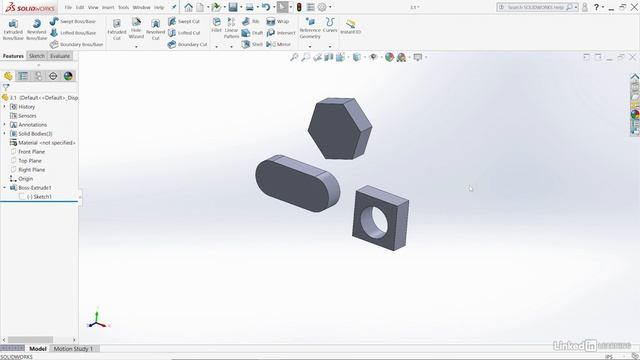The width and height of the screenshot is (640, 360).
Task: Click the feature tree filter funnel
Action: coord(6,87)
